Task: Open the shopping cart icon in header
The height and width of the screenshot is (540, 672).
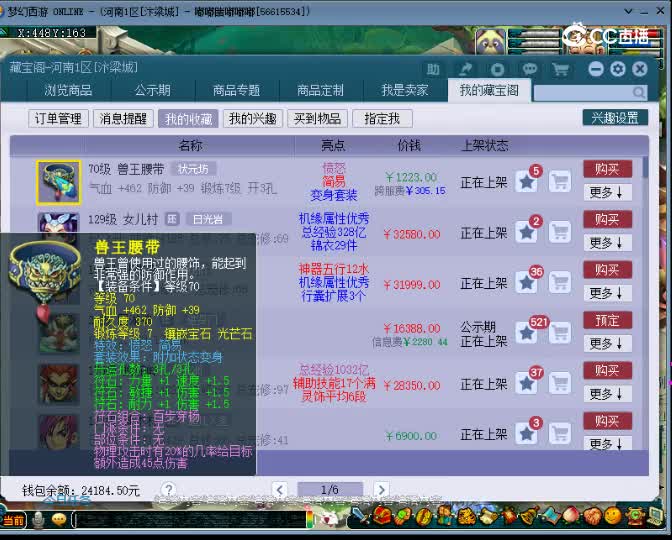Action: point(560,69)
